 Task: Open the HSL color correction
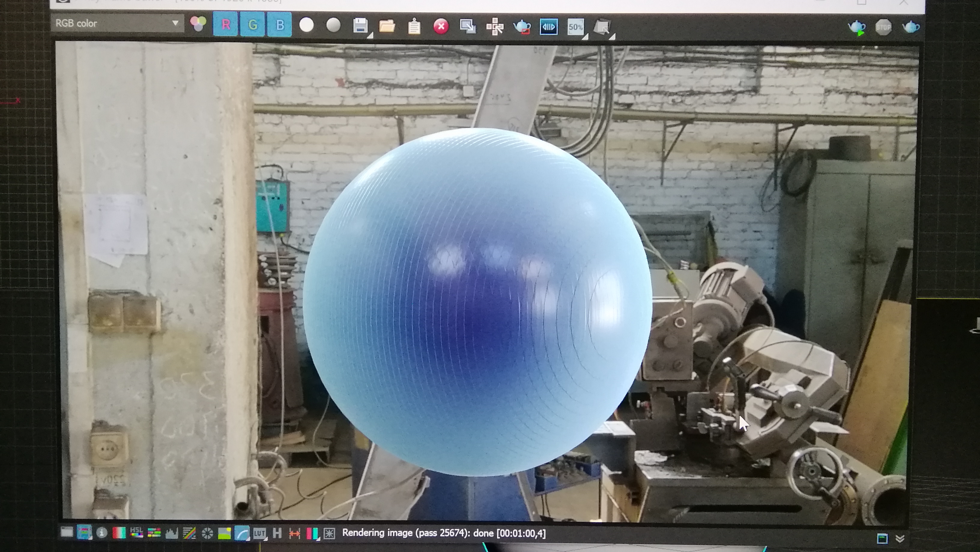[136, 532]
